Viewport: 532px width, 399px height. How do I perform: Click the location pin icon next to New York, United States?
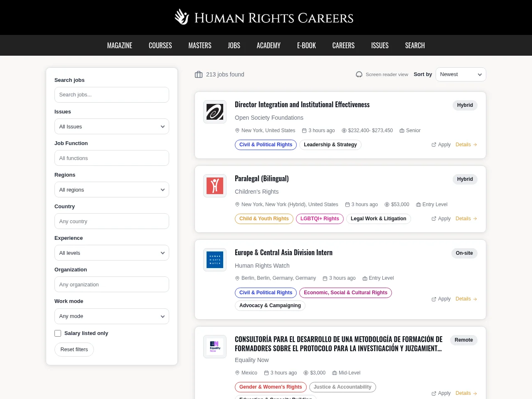click(237, 131)
